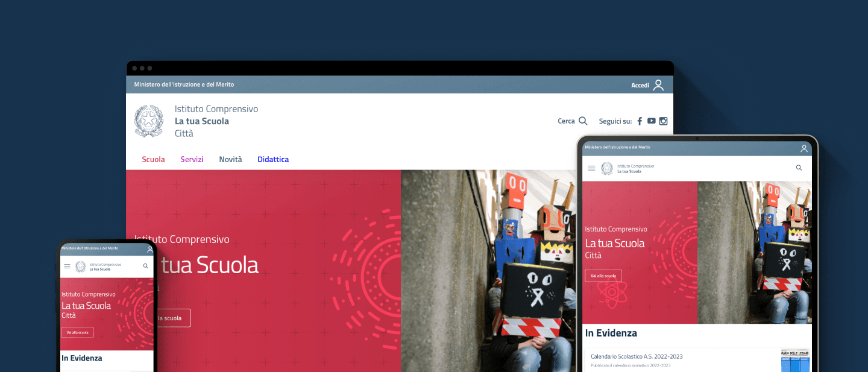Click Ministero dell'Istruzione e del Merito link on desktop
The height and width of the screenshot is (372, 868).
[x=184, y=85]
